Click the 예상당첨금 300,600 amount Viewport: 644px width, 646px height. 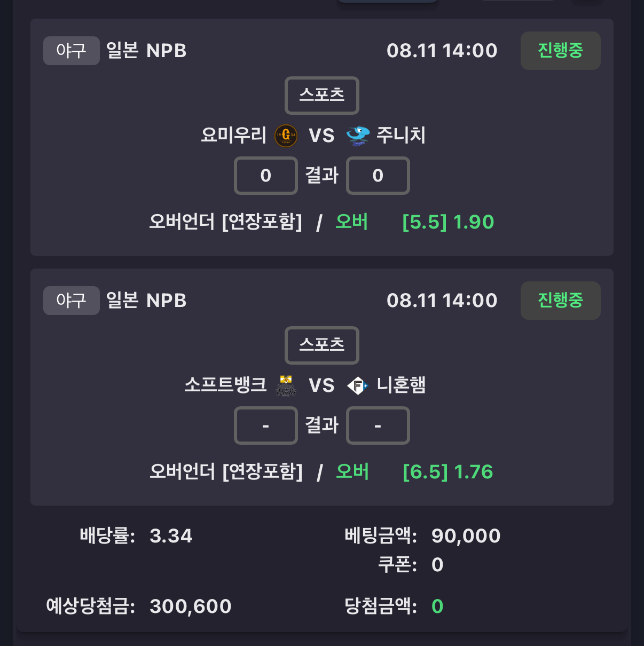tap(191, 606)
